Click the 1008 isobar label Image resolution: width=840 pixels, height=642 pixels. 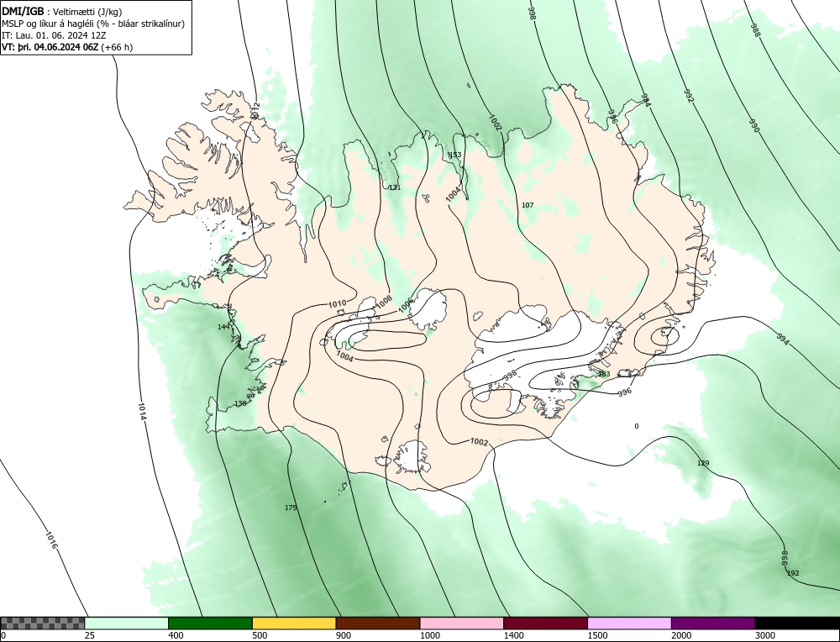[x=384, y=303]
